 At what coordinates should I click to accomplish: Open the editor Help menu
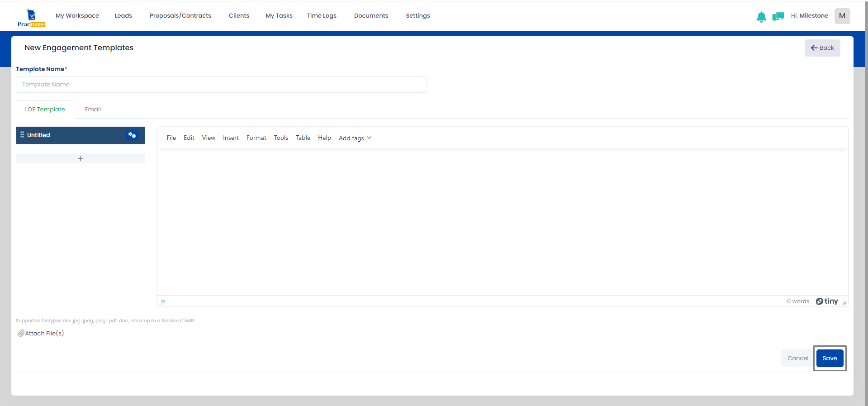point(324,138)
